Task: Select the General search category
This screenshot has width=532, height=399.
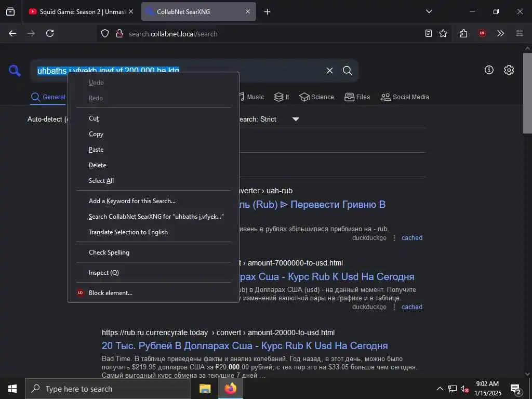Action: pyautogui.click(x=48, y=97)
